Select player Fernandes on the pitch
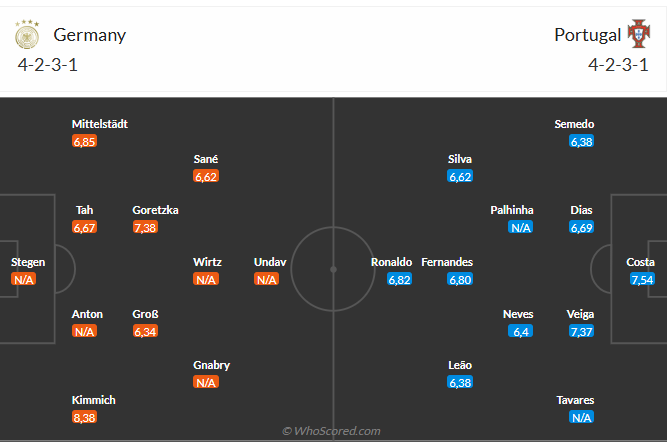Image resolution: width=668 pixels, height=442 pixels. (447, 262)
